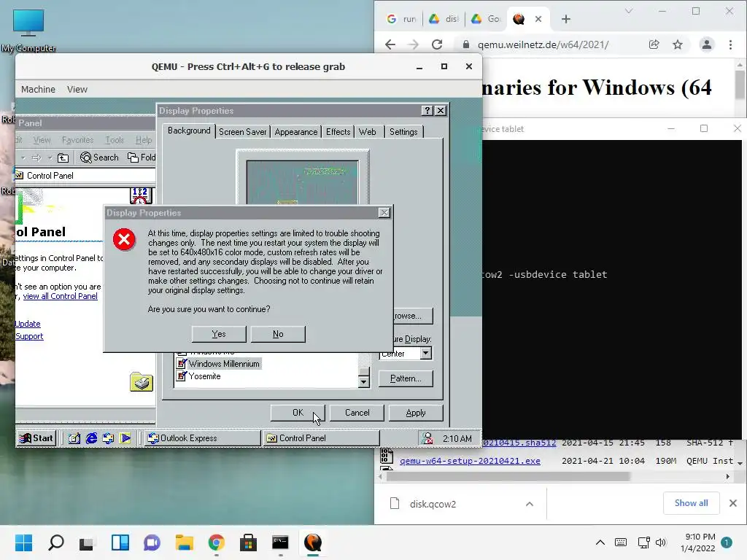Launch Outlook Express quick launch icon

(108, 438)
